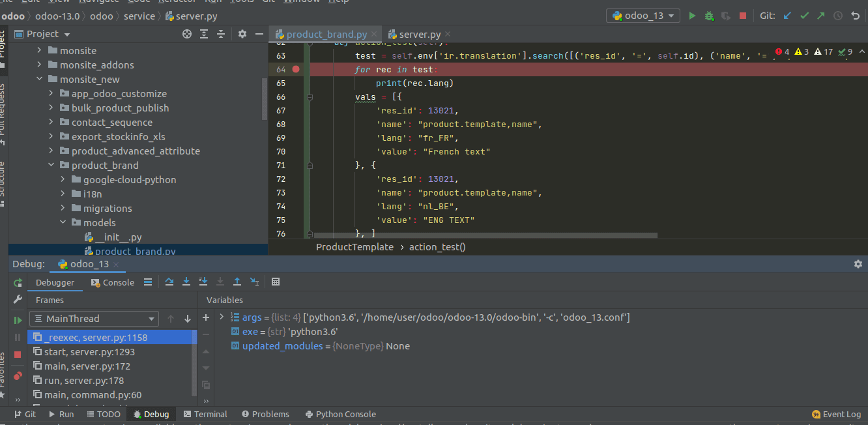The height and width of the screenshot is (425, 868).
Task: Collapse all in Project panel
Action: [x=221, y=34]
